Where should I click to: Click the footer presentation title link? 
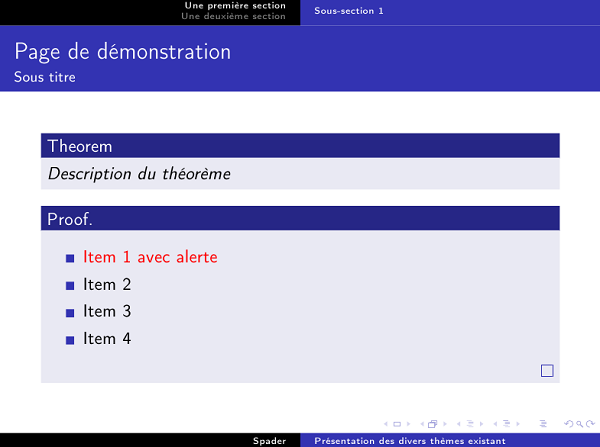[409, 440]
